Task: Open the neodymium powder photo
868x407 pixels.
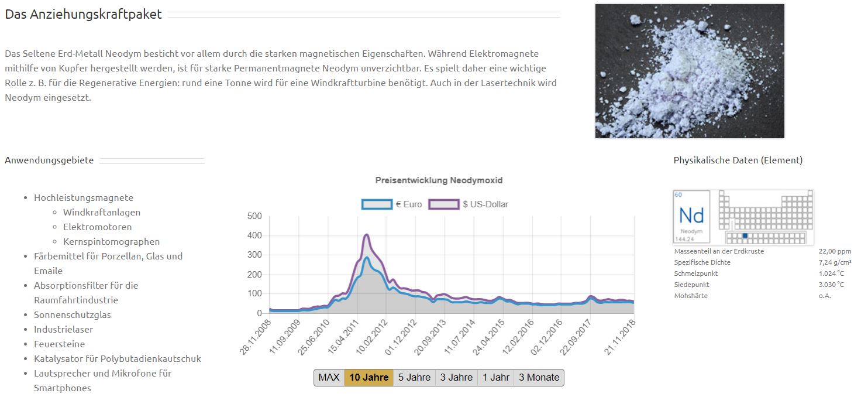Action: pyautogui.click(x=689, y=71)
